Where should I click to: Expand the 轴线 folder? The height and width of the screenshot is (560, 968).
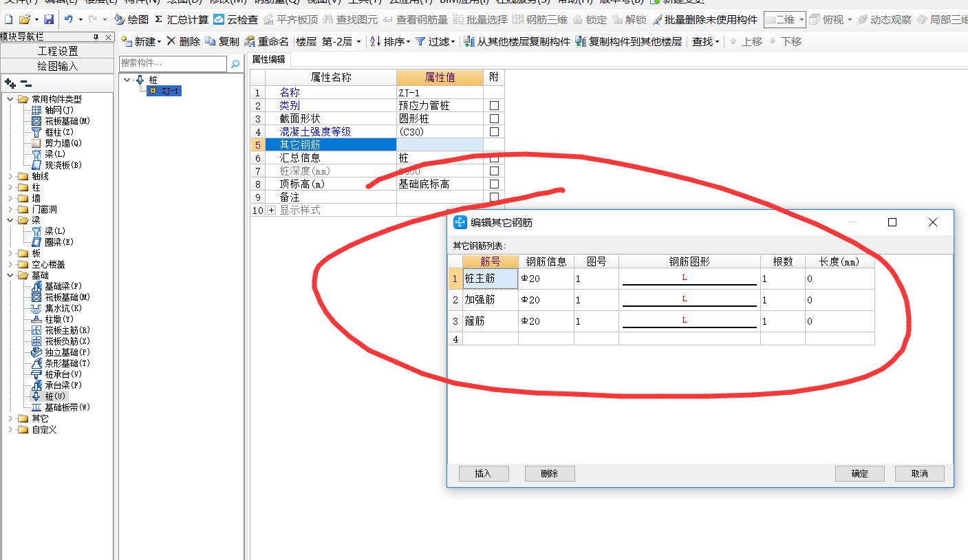(10, 176)
